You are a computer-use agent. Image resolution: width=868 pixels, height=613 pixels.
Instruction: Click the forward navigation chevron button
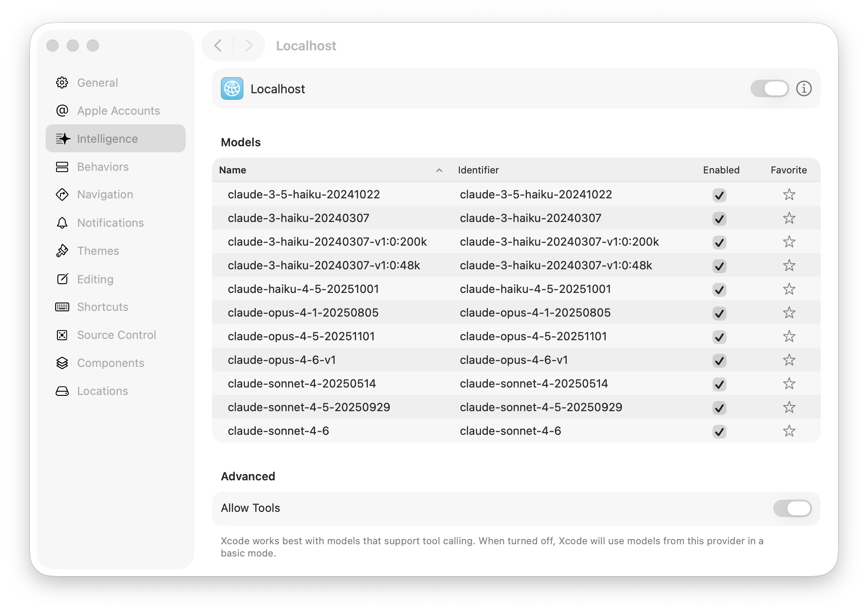[x=249, y=46]
